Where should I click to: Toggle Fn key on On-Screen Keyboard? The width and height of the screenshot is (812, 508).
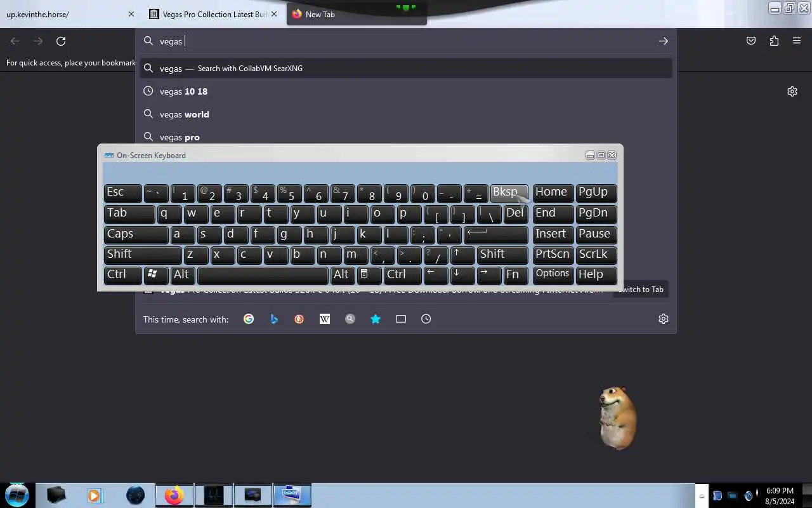point(516,274)
